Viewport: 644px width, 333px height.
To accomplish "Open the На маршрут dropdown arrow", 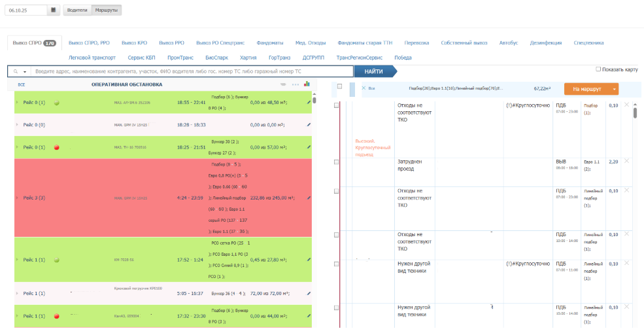I will point(614,89).
